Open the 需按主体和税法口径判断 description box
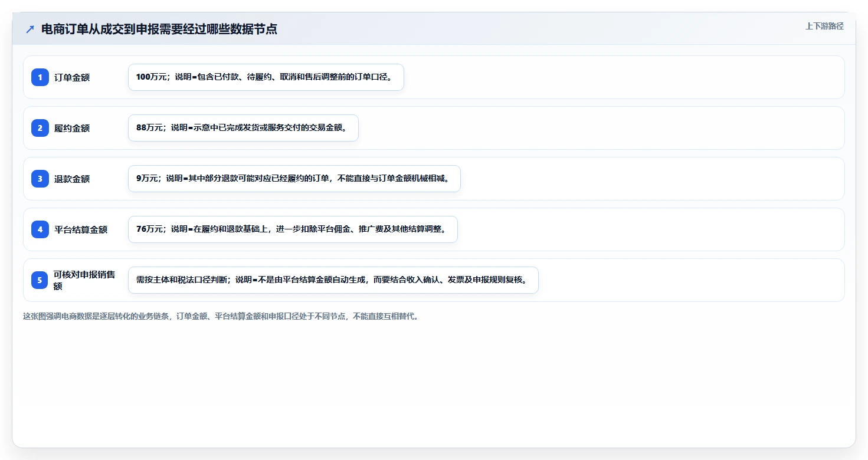868x460 pixels. 333,280
